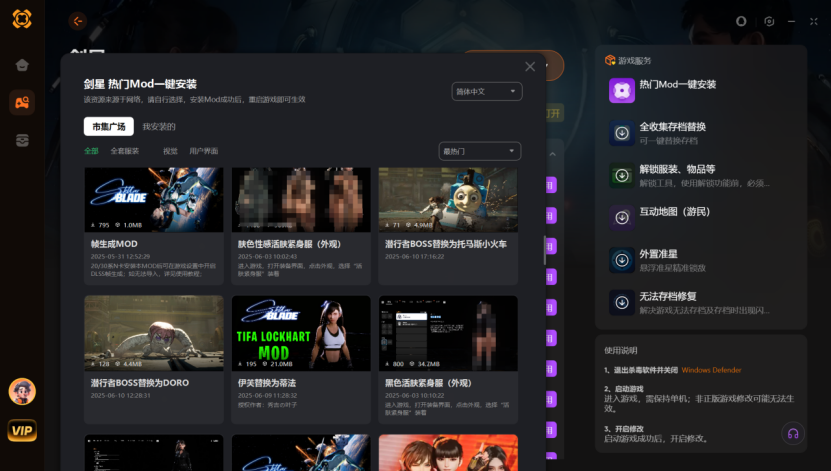Download 解锁服装、物品等 icon
The width and height of the screenshot is (831, 471).
tap(622, 175)
